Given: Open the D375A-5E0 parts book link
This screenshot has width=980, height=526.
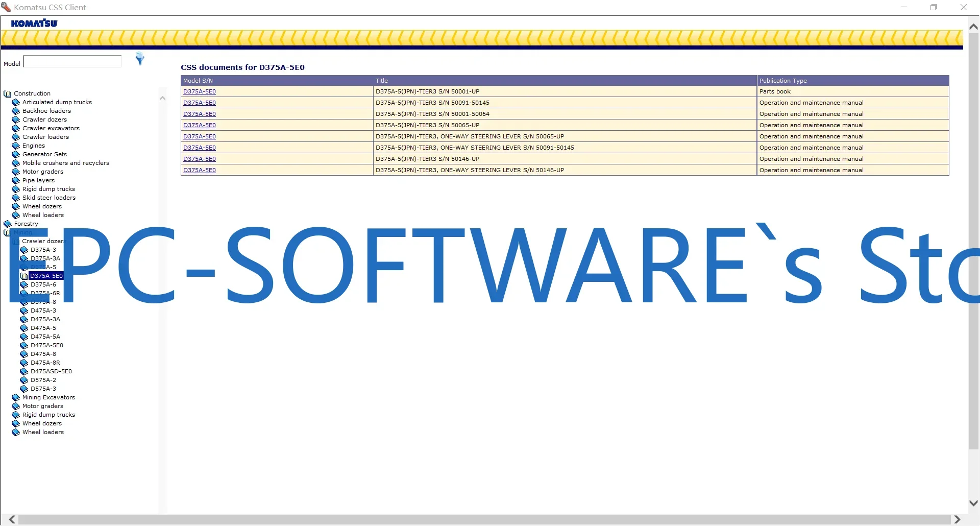Looking at the screenshot, I should coord(200,91).
